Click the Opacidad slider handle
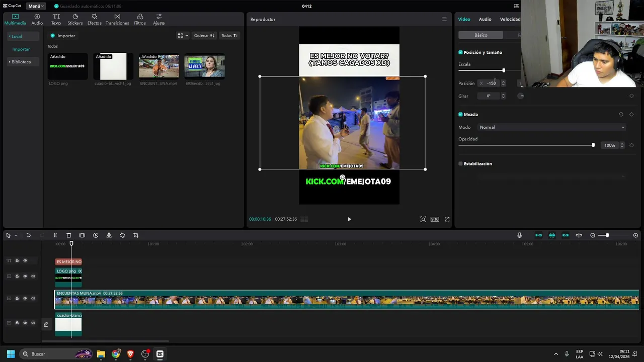Screen dimensions: 644x362 [x=593, y=145]
